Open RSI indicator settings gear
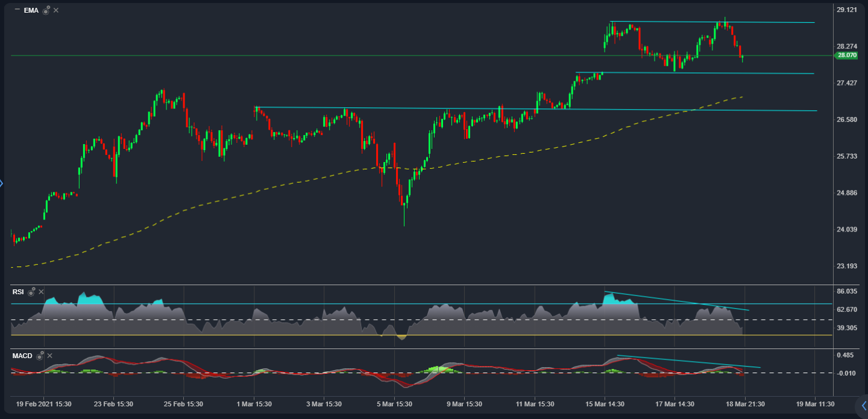 pyautogui.click(x=31, y=292)
